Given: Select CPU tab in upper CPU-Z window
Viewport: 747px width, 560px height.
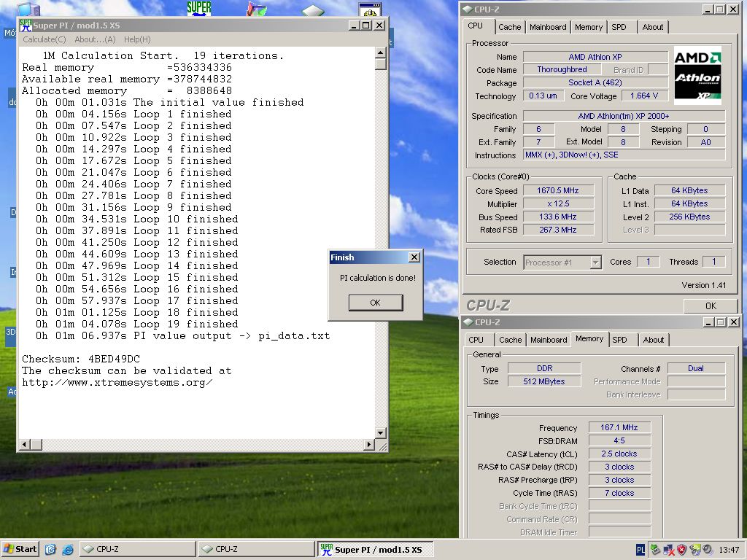Looking at the screenshot, I should [x=476, y=26].
